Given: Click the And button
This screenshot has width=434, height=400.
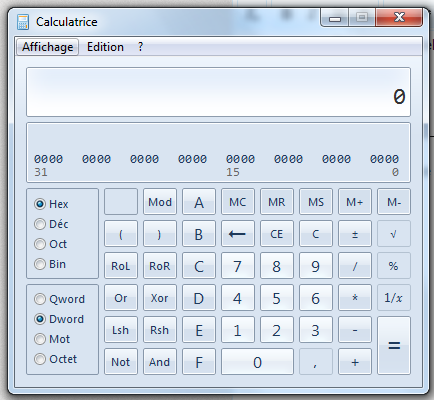Looking at the screenshot, I should [x=160, y=362].
